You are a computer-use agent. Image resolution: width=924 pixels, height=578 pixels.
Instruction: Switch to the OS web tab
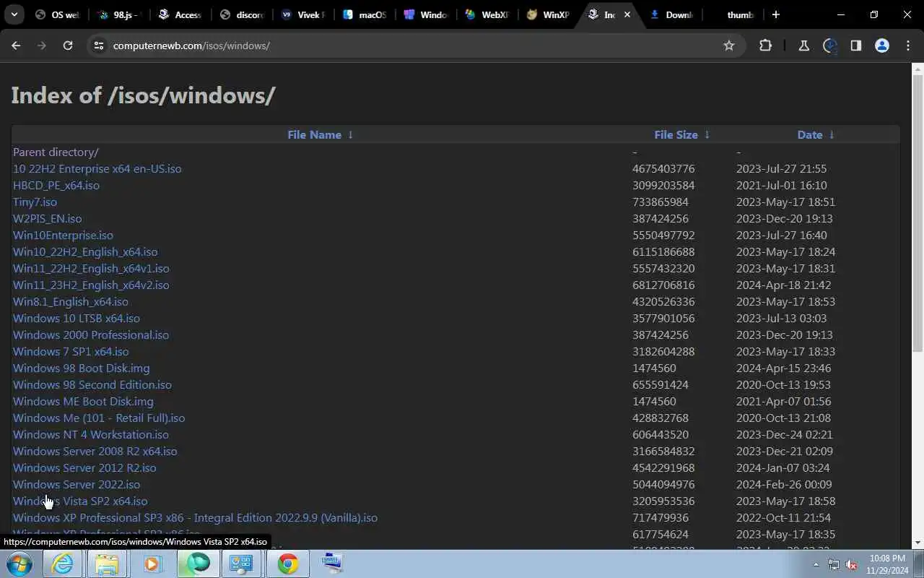[56, 14]
